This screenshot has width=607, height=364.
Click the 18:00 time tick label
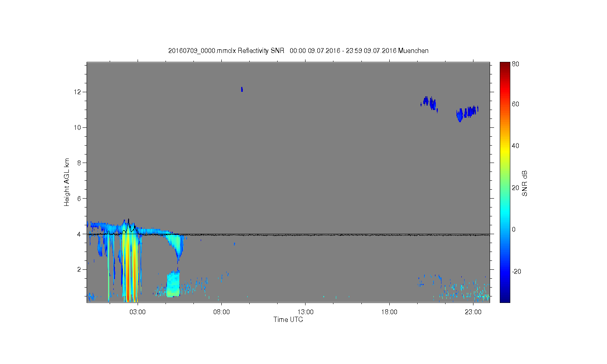point(389,312)
